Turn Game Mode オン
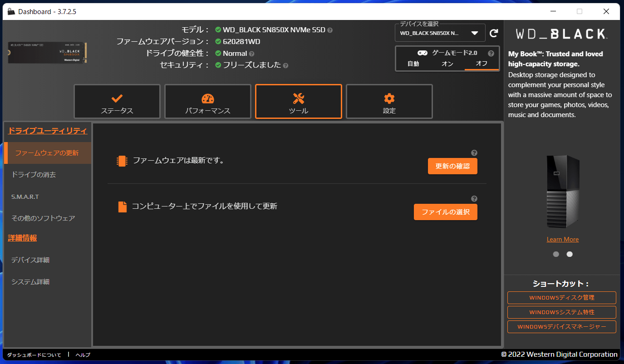Viewport: 624px width, 364px height. tap(447, 64)
